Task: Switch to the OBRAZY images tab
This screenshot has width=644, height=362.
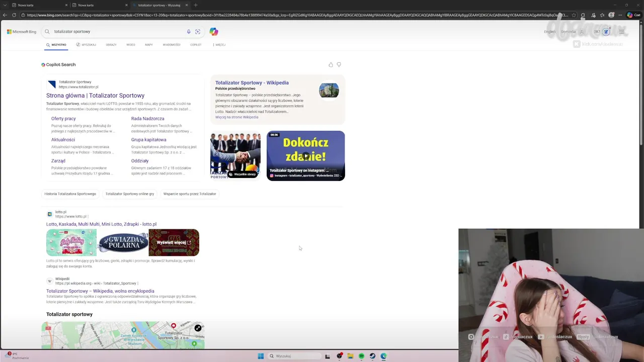Action: (x=111, y=45)
